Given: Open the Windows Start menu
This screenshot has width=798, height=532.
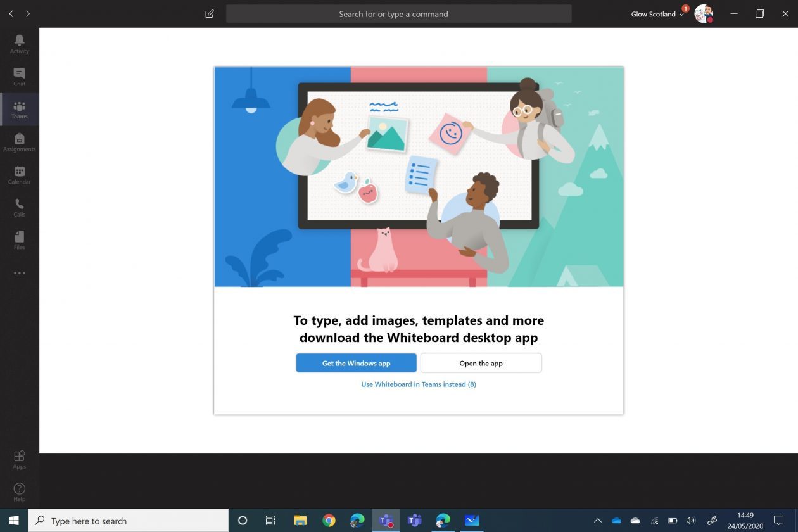Looking at the screenshot, I should (x=13, y=521).
